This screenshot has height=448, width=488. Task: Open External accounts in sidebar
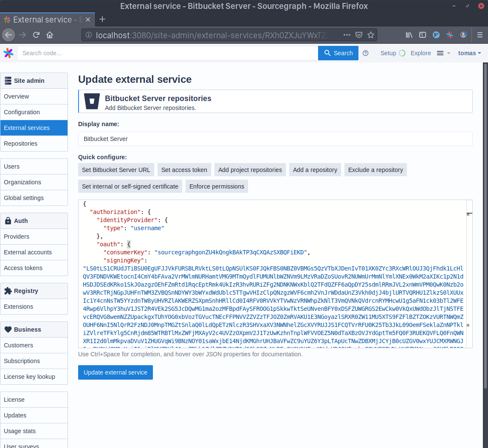tap(34, 252)
